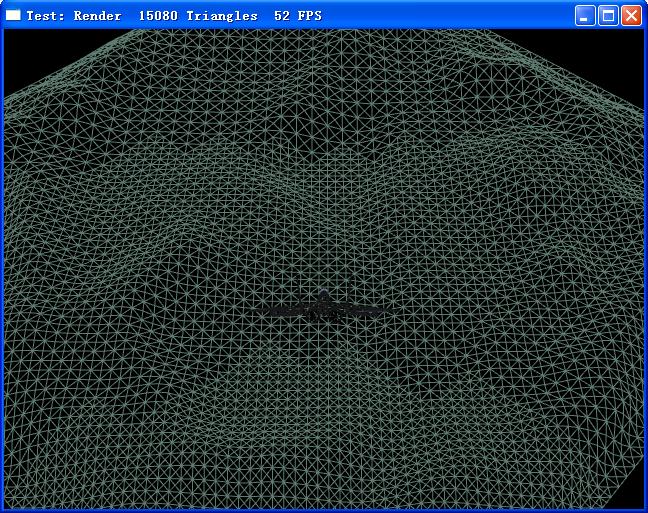Click the "Test: Render" title text
Viewport: 648px width, 513px height.
(73, 16)
